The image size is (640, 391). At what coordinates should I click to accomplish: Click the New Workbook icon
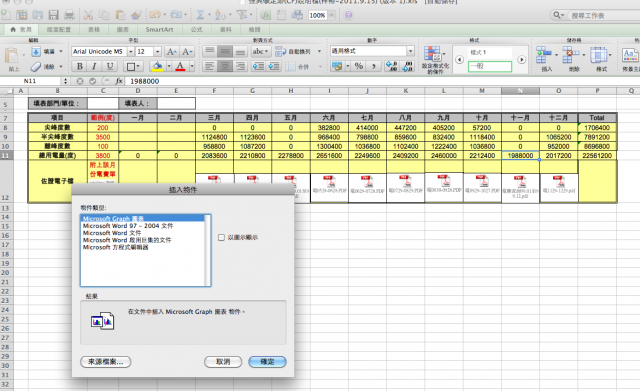tap(6, 15)
